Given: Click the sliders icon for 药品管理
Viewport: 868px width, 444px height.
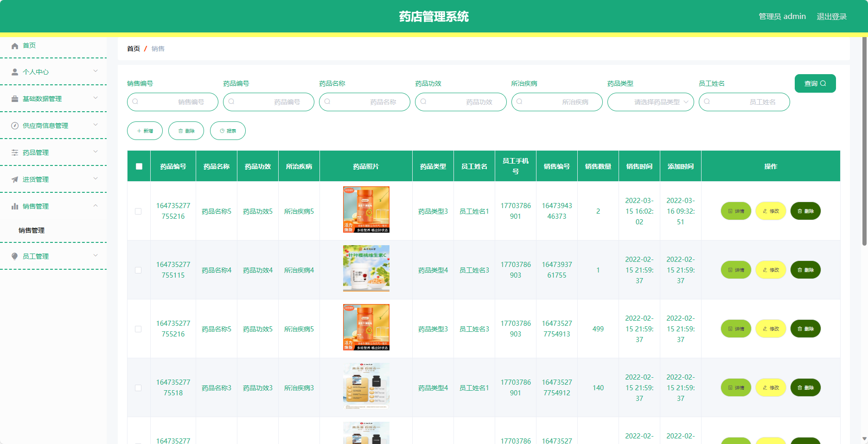Looking at the screenshot, I should click(15, 152).
